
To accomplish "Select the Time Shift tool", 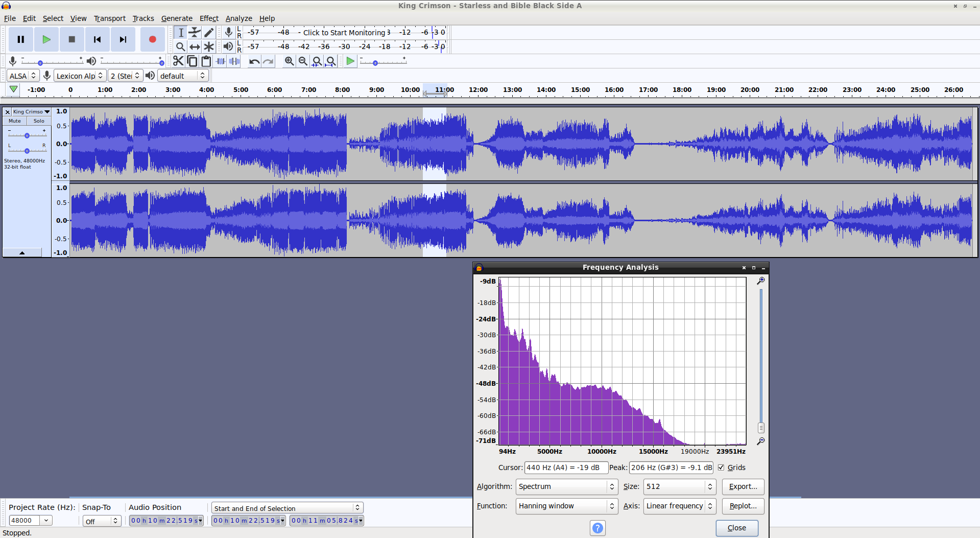I will coord(195,46).
